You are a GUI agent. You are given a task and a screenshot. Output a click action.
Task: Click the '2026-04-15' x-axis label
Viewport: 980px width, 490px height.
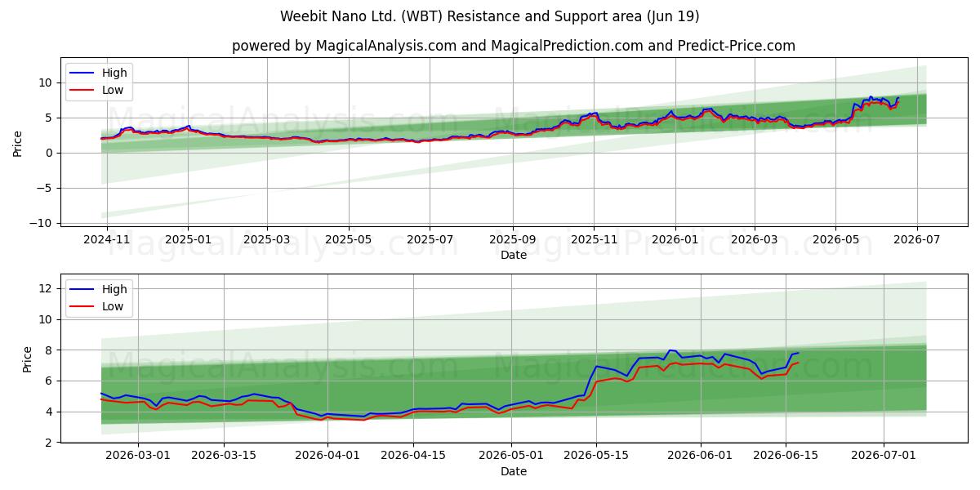click(x=412, y=457)
